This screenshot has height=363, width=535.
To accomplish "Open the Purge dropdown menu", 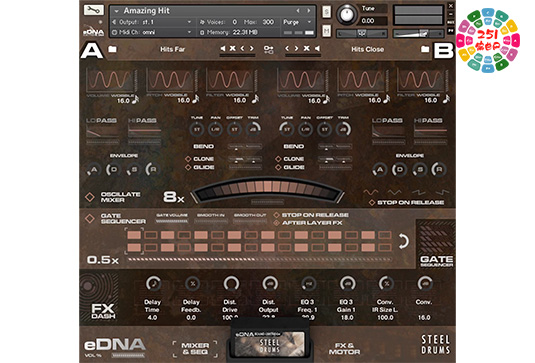I will point(297,22).
